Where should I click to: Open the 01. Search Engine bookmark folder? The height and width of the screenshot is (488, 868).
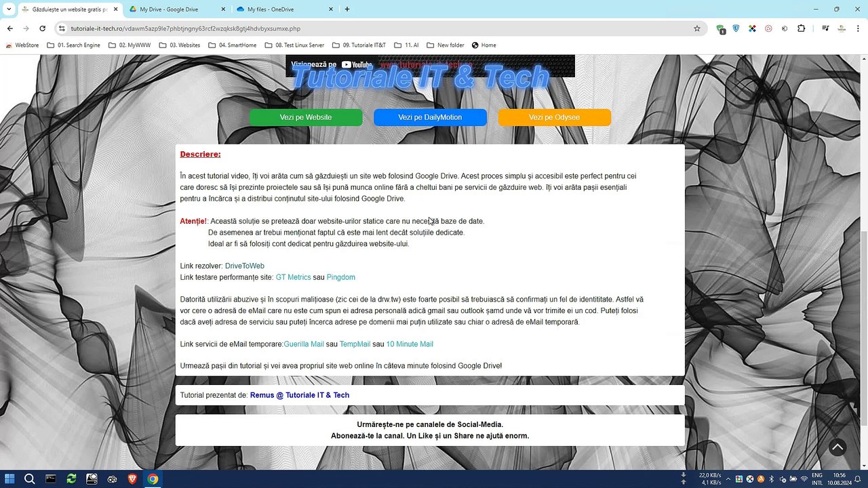[73, 45]
